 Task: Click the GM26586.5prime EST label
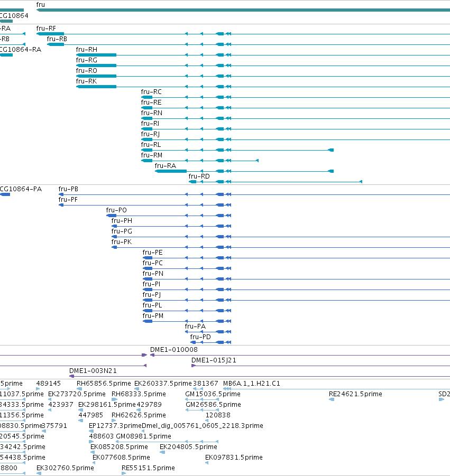click(x=213, y=405)
